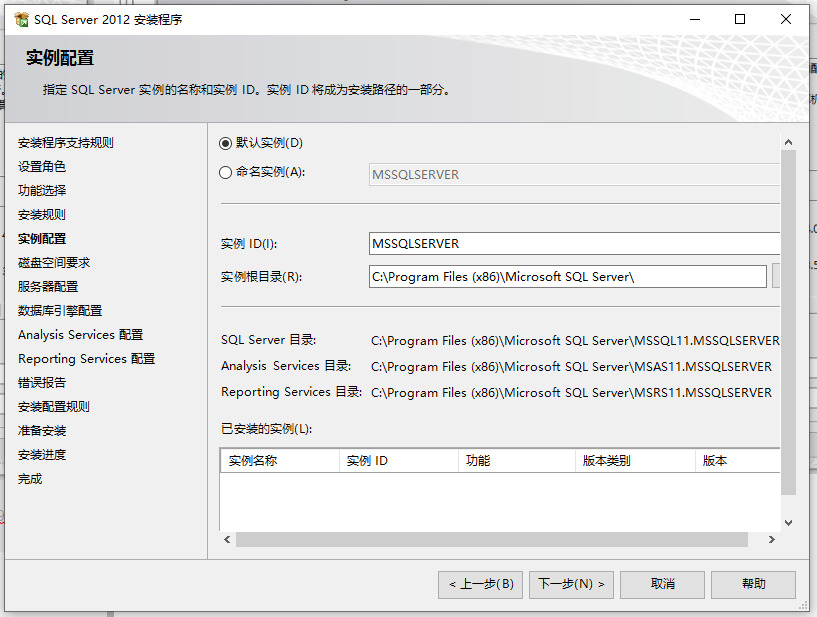The width and height of the screenshot is (817, 617).
Task: Select the 默认实例(D) radio button
Action: [226, 142]
